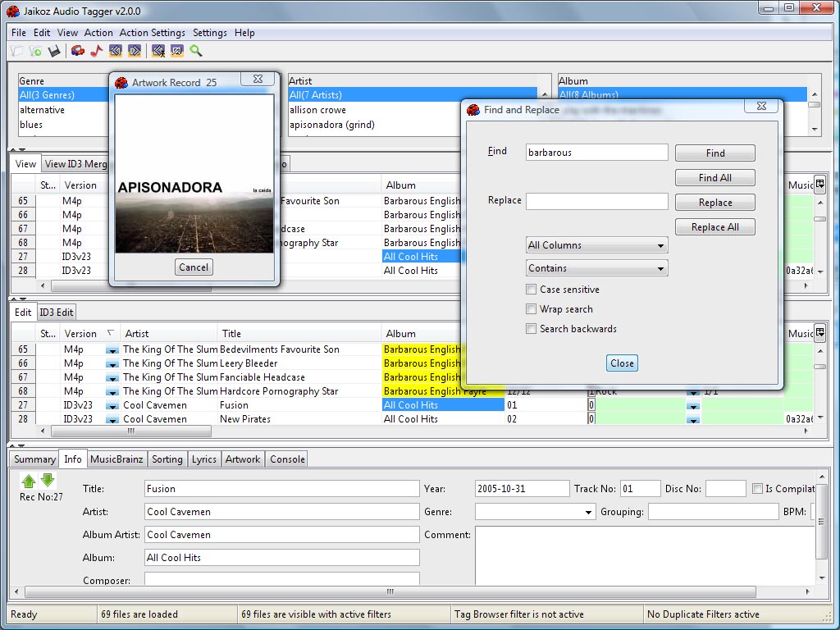
Task: Switch to the Console tab
Action: (287, 459)
